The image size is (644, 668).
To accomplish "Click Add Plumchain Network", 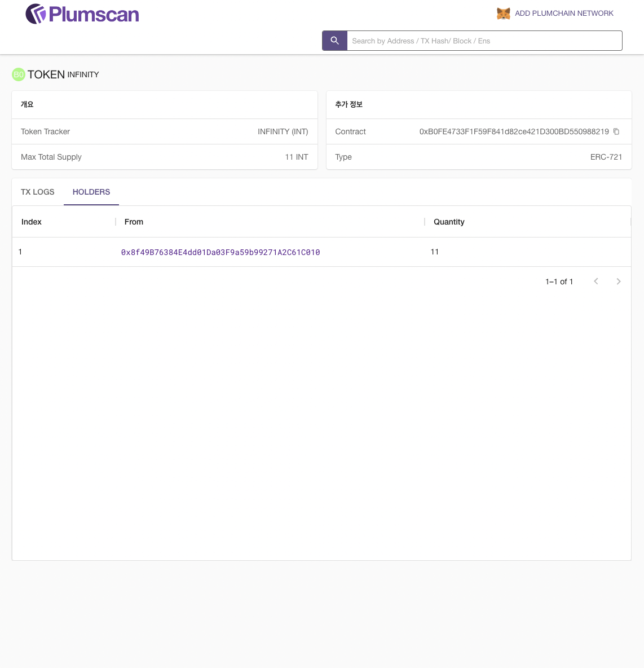I will coord(564,14).
